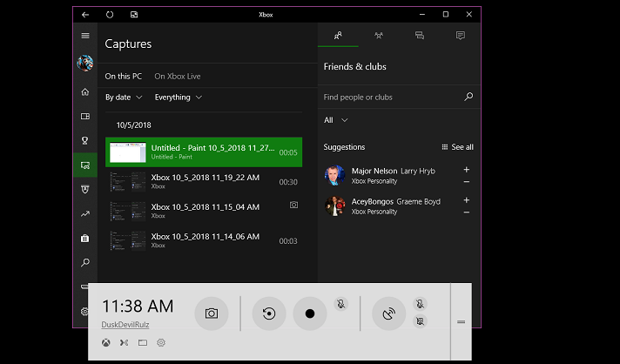Click the 11:38 AM clock in Game bar
620x364 pixels.
138,307
